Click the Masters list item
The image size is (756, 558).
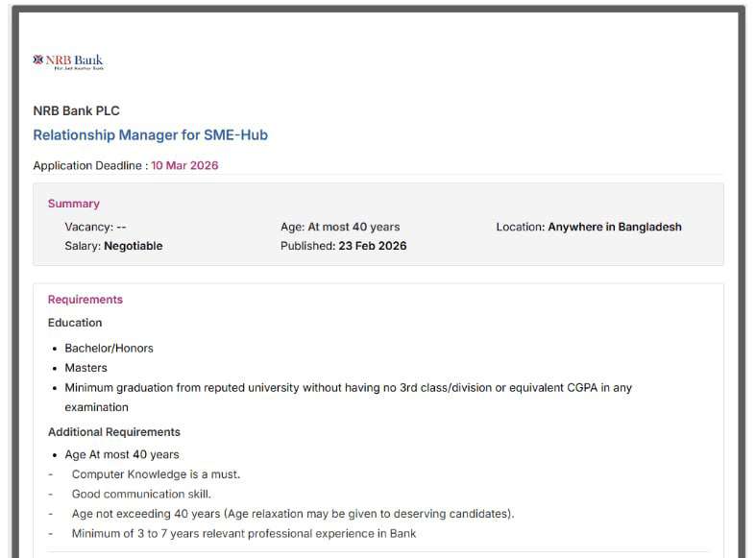[85, 368]
